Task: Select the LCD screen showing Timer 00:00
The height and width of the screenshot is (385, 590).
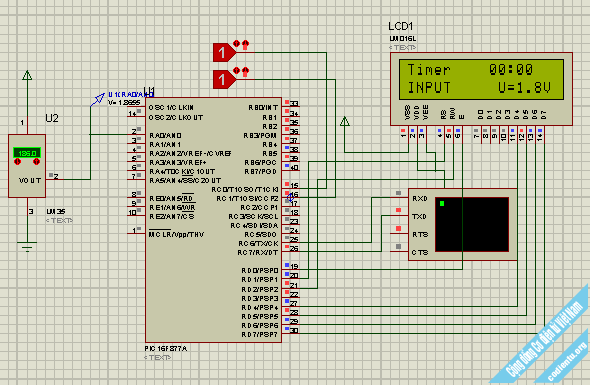Action: click(x=481, y=79)
